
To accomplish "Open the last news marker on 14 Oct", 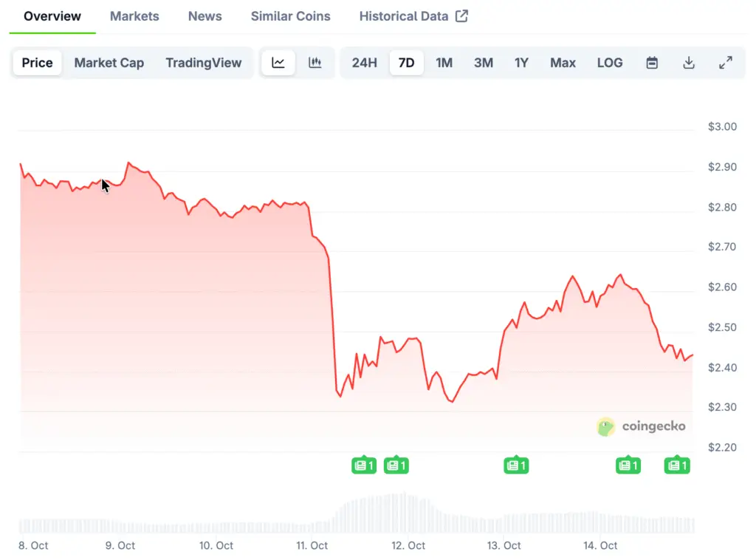I will click(x=677, y=465).
